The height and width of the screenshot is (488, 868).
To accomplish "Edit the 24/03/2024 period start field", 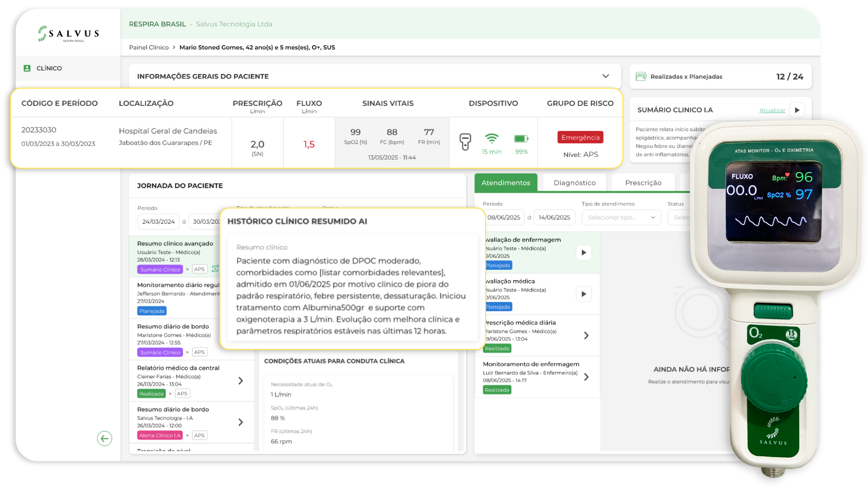I will (158, 221).
